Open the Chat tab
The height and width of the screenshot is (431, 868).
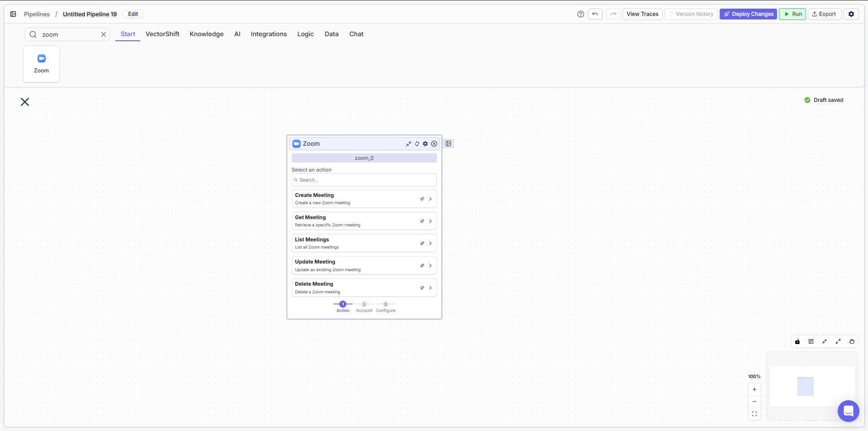pyautogui.click(x=356, y=34)
